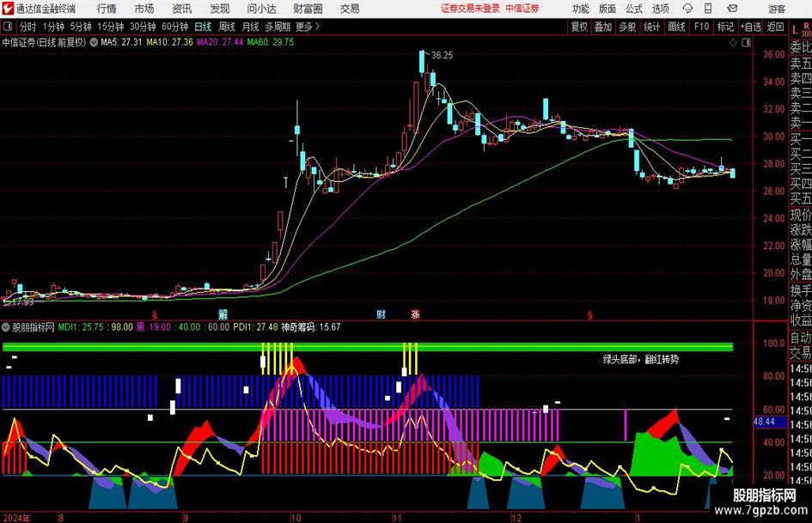This screenshot has height=523, width=812.
Task: Open the 选项 menu
Action: [x=660, y=9]
